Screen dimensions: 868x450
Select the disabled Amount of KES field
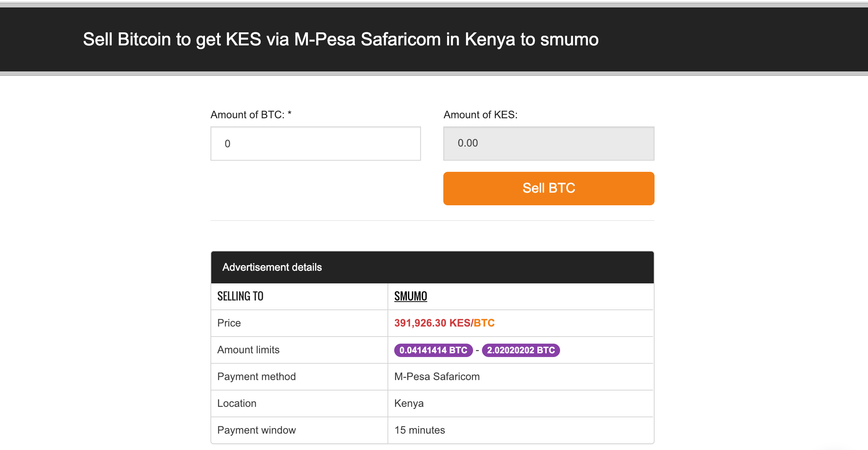548,144
